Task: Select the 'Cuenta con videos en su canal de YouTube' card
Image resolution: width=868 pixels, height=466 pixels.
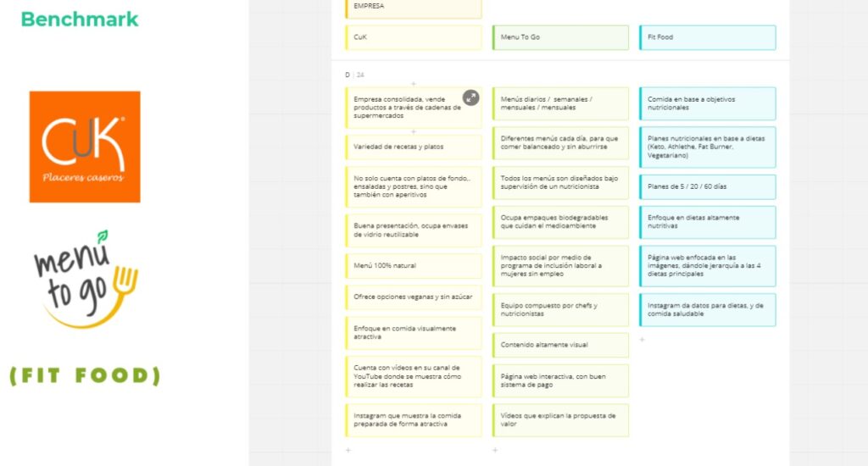Action: click(414, 376)
